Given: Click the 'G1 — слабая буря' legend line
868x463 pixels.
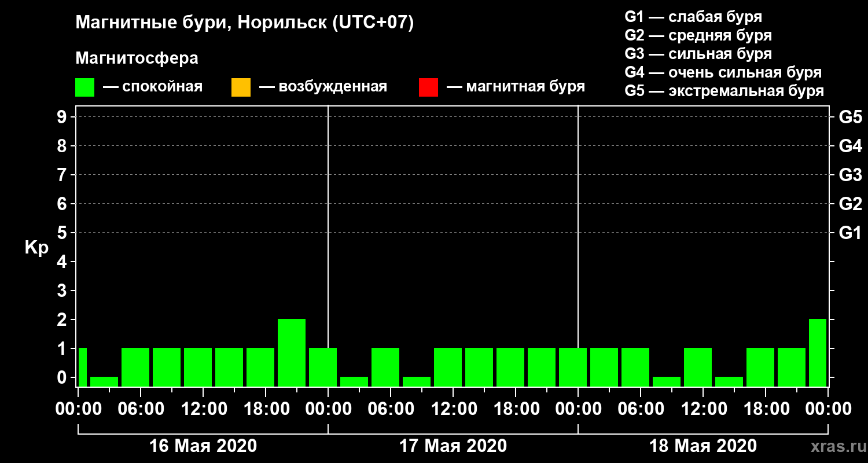Looking at the screenshot, I should click(x=693, y=16).
